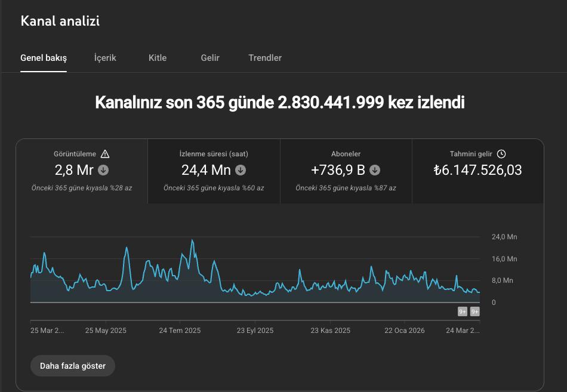The width and height of the screenshot is (567, 392).
Task: Click the warning triangle beside Görüntüleme
Action: coord(106,153)
